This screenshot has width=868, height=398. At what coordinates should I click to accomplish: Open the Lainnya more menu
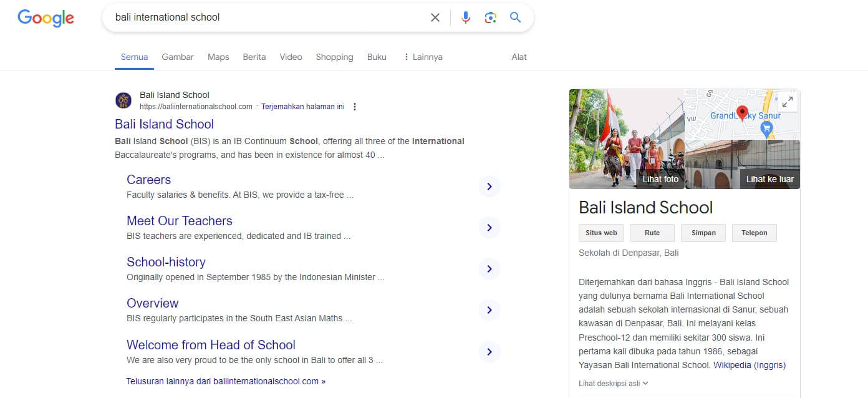pos(423,57)
